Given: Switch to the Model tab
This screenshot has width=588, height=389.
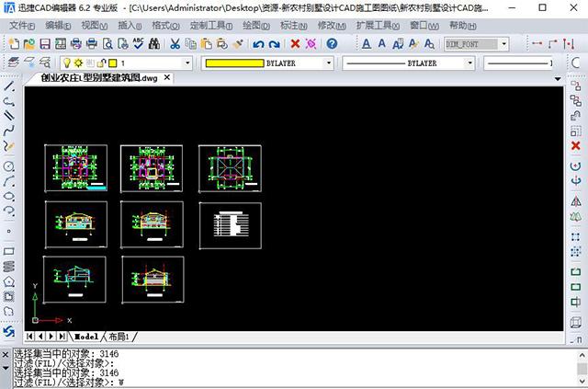Looking at the screenshot, I should pos(86,337).
